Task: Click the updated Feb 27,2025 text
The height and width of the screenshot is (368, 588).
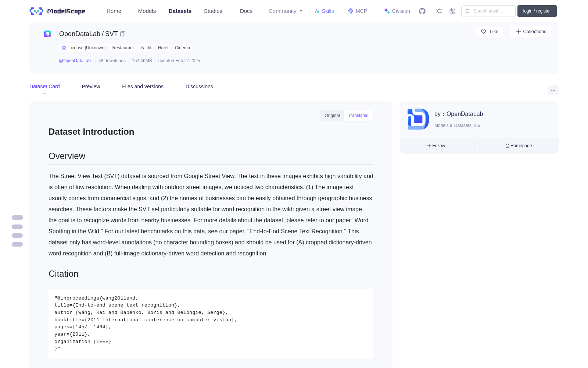Action: click(179, 61)
